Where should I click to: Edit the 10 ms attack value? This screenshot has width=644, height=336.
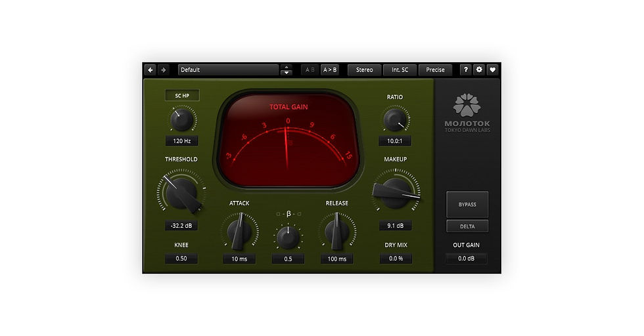click(x=239, y=259)
